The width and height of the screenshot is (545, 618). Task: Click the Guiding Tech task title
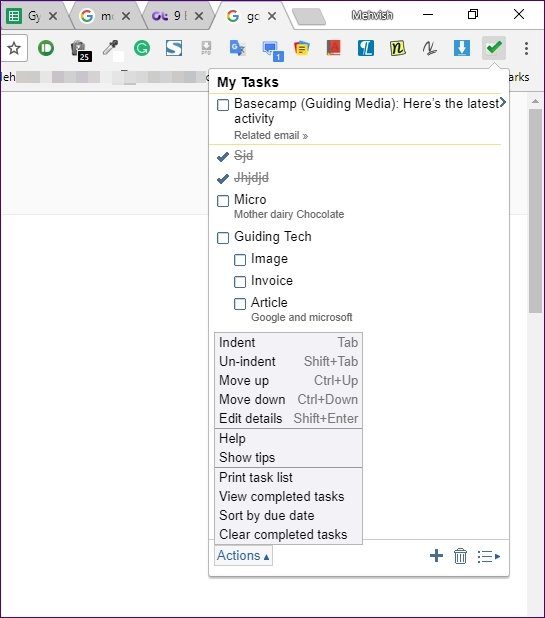coord(273,236)
